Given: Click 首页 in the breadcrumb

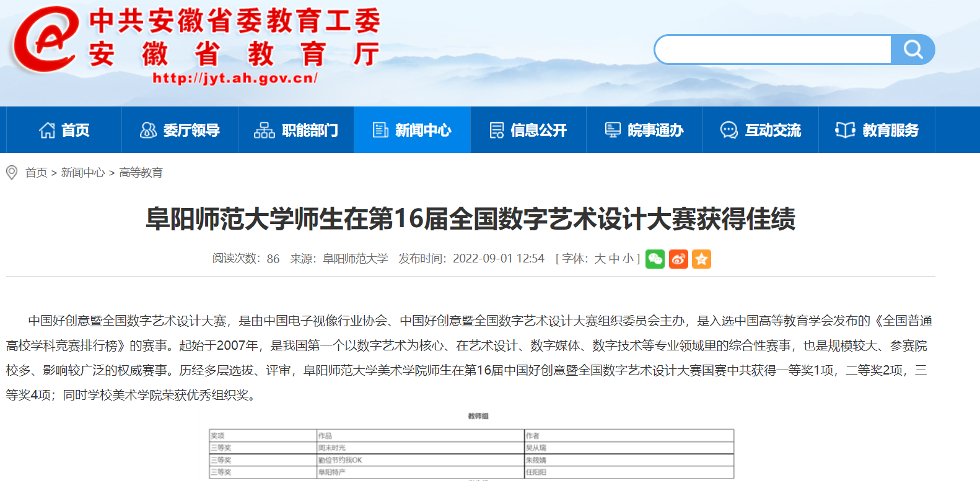Looking at the screenshot, I should pyautogui.click(x=36, y=173).
